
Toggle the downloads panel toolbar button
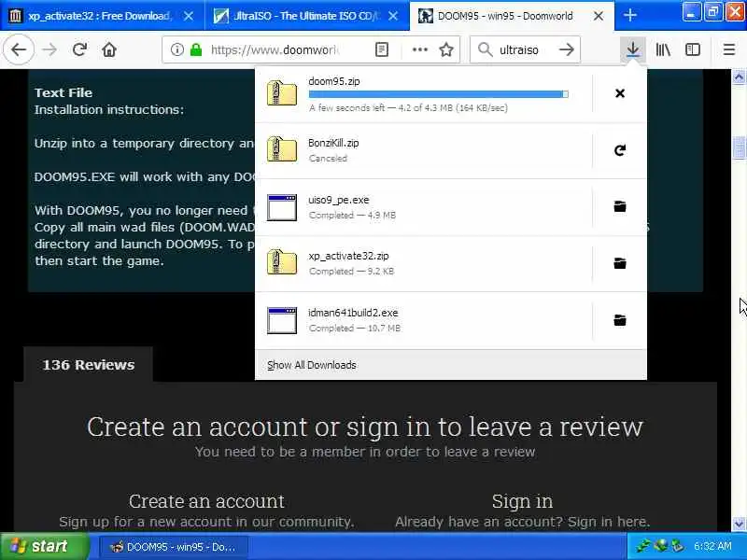633,49
